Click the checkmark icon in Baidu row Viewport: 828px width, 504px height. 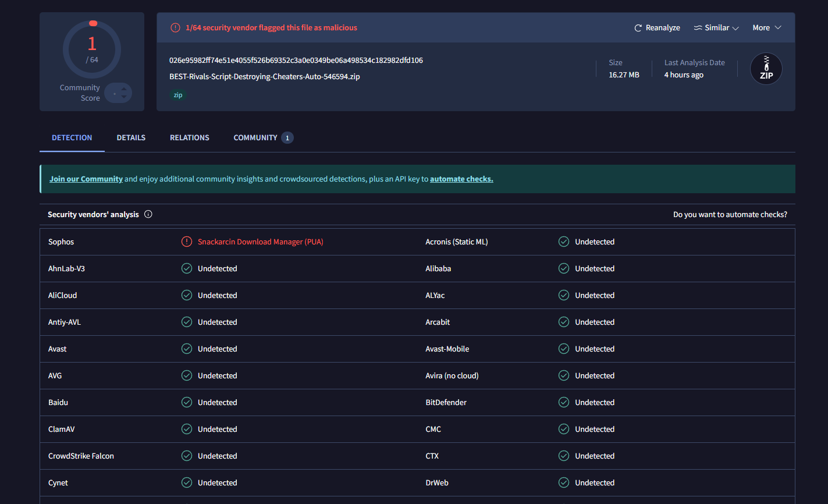tap(187, 402)
